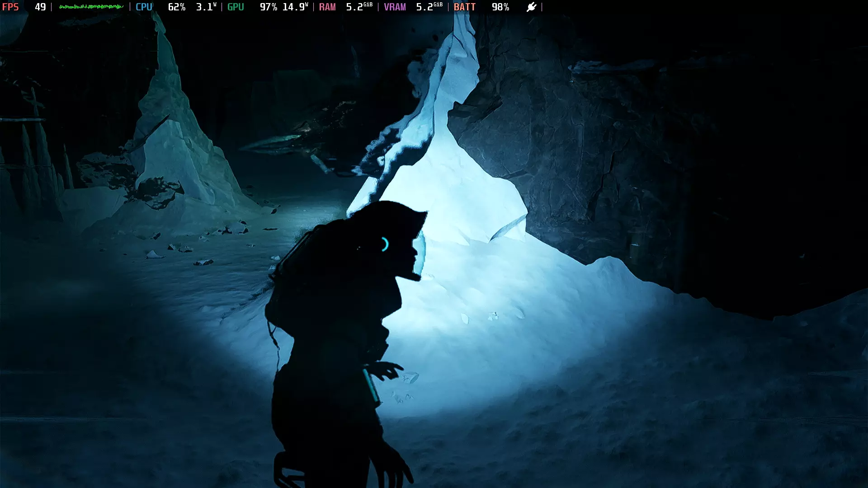The height and width of the screenshot is (488, 868).
Task: Click the cyan glowing ring on helmet
Action: point(385,244)
